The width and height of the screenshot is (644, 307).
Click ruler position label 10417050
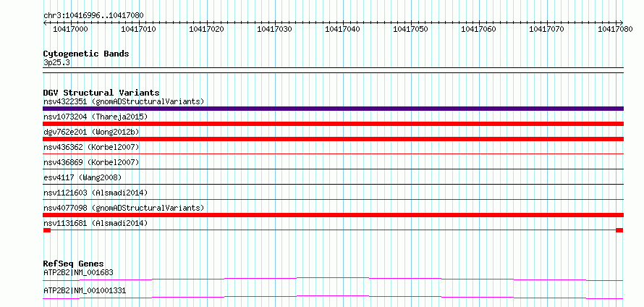pyautogui.click(x=411, y=29)
